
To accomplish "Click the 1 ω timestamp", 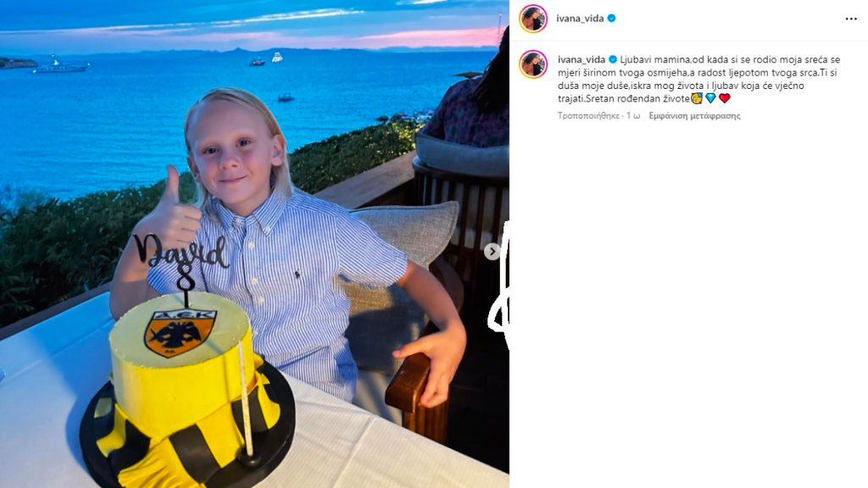I will click(633, 115).
